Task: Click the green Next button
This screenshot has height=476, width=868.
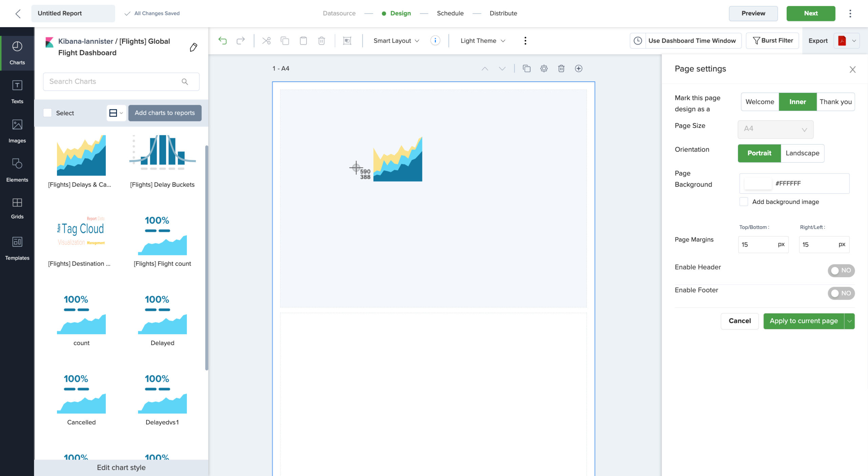Action: [811, 14]
